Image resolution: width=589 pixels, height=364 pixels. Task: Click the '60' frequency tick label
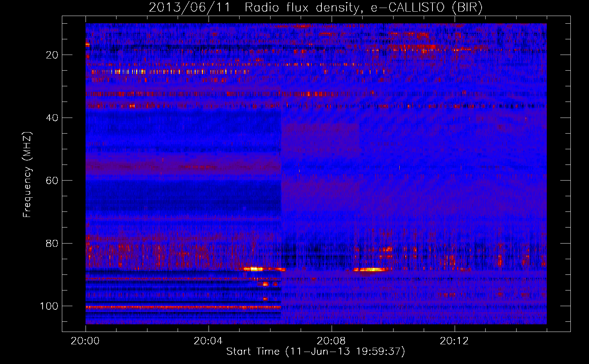(x=52, y=181)
